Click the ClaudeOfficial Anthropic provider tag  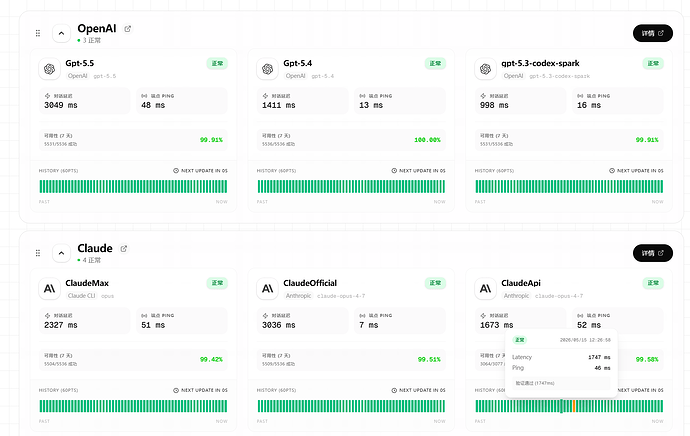[x=298, y=296]
